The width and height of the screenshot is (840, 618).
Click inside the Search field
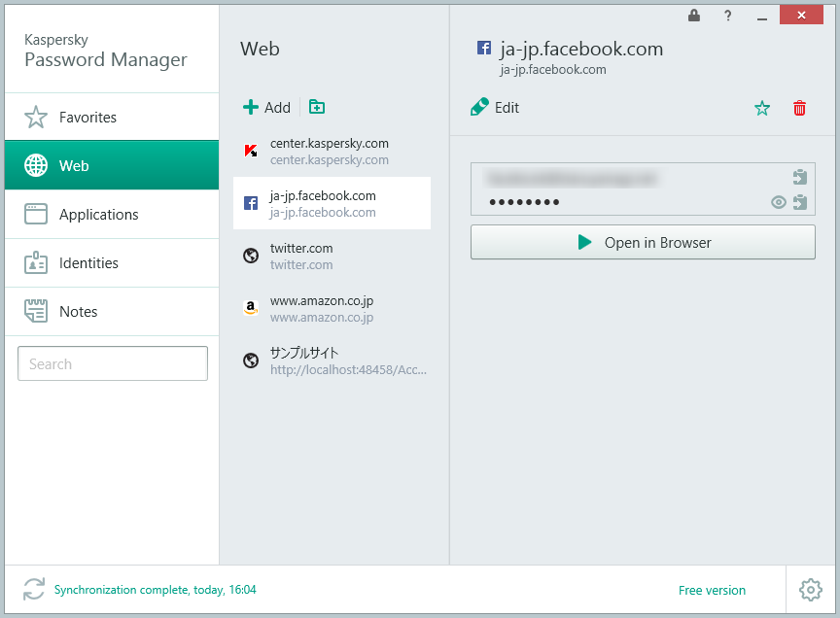click(112, 362)
